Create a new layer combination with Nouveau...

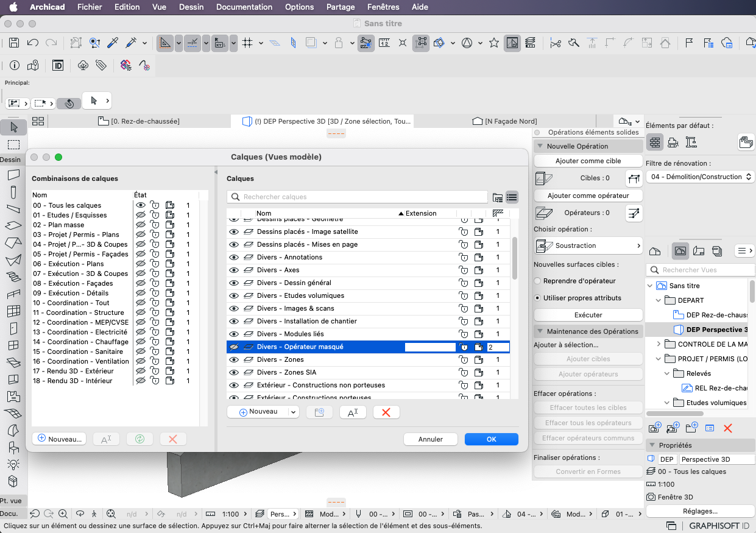(59, 439)
